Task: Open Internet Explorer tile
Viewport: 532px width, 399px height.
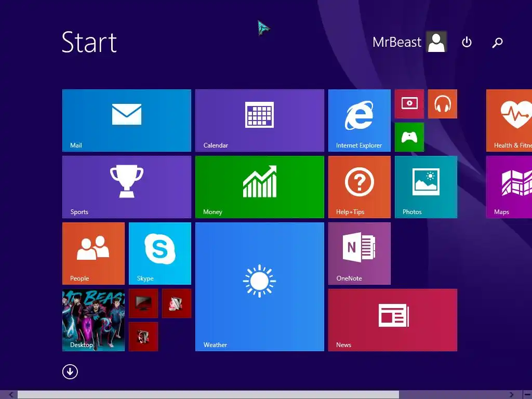Action: click(360, 121)
